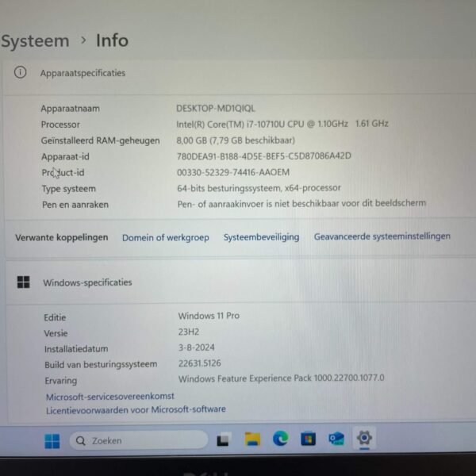476x476 pixels.
Task: Click the Editie label
Action: point(55,317)
